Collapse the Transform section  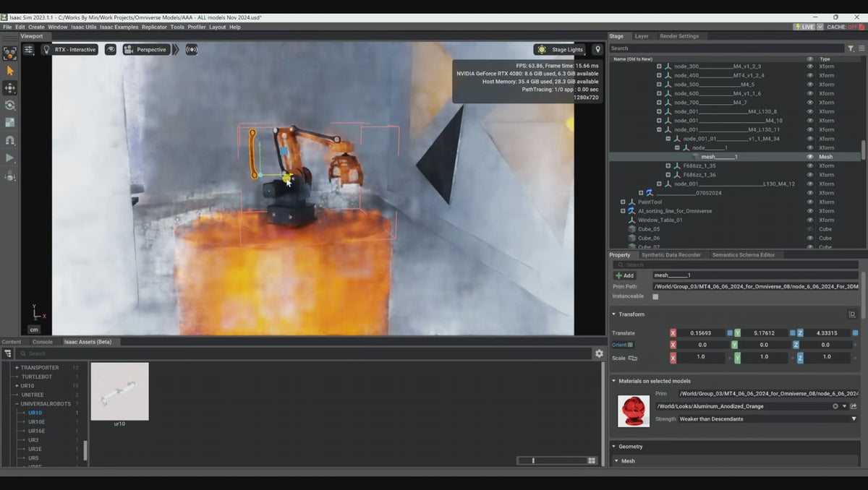click(614, 314)
